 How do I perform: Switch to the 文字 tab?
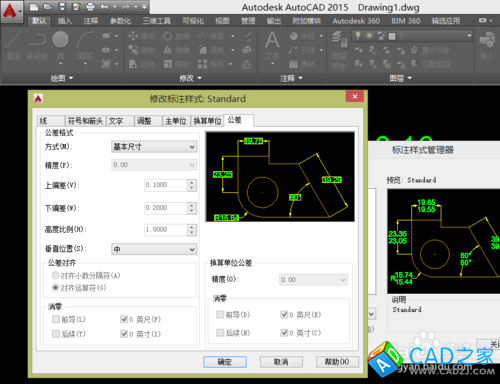click(x=120, y=121)
